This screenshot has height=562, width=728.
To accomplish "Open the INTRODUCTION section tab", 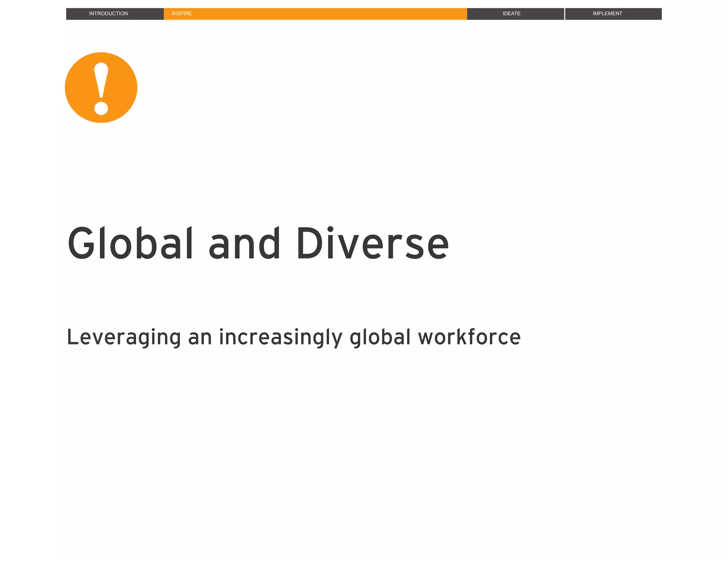I will [x=115, y=14].
